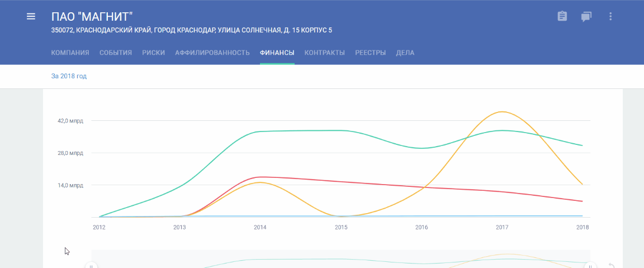Open the ДЕЛА tab

pos(405,53)
